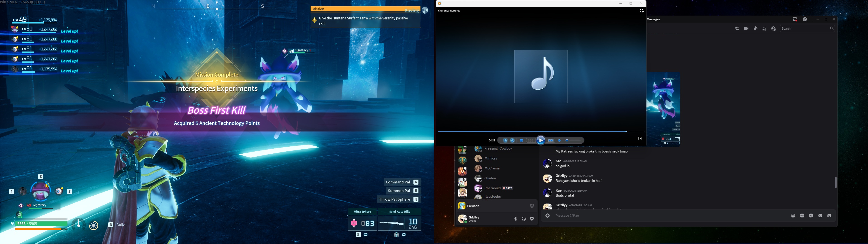
Task: Select the server icon next to McCrema
Action: (x=463, y=171)
